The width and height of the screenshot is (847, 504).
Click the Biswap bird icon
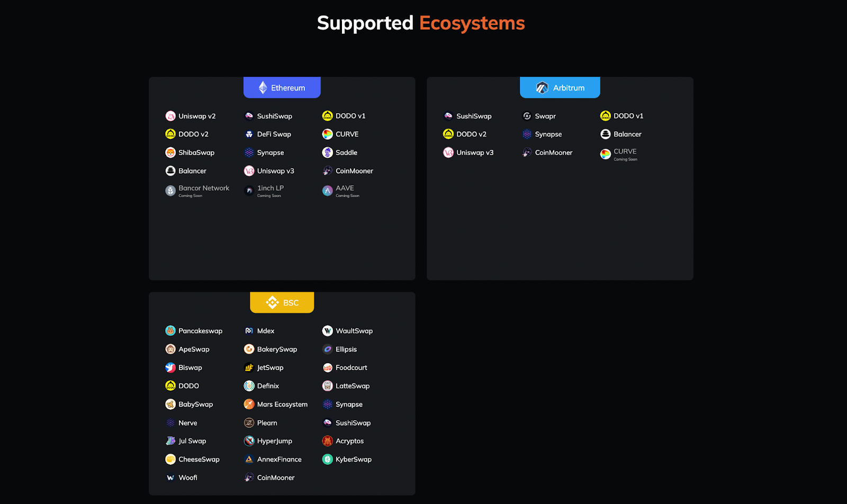pos(170,367)
